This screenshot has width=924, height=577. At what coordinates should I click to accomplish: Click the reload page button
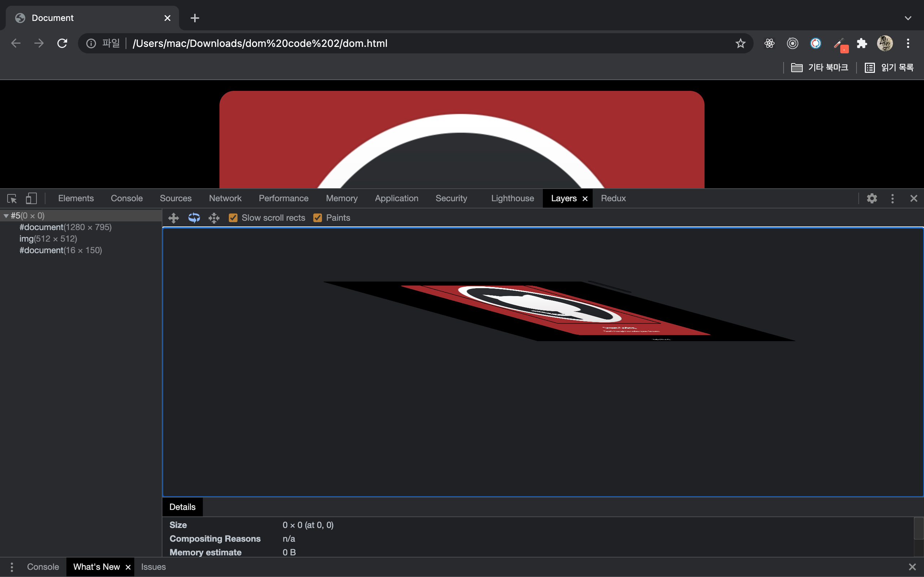coord(62,43)
